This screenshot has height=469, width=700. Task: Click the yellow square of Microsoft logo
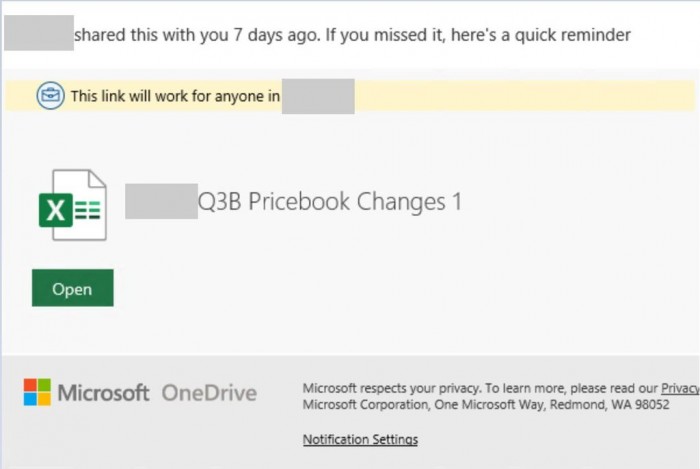click(44, 399)
